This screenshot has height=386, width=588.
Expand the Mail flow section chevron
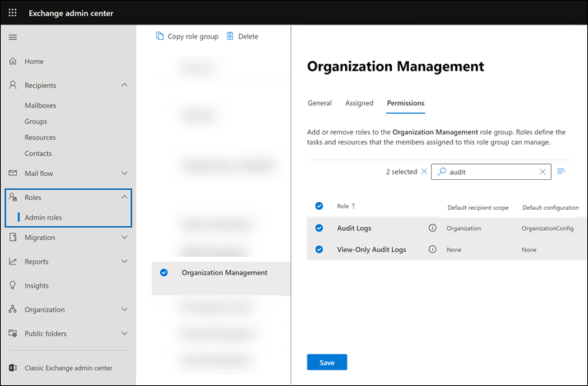pos(125,173)
